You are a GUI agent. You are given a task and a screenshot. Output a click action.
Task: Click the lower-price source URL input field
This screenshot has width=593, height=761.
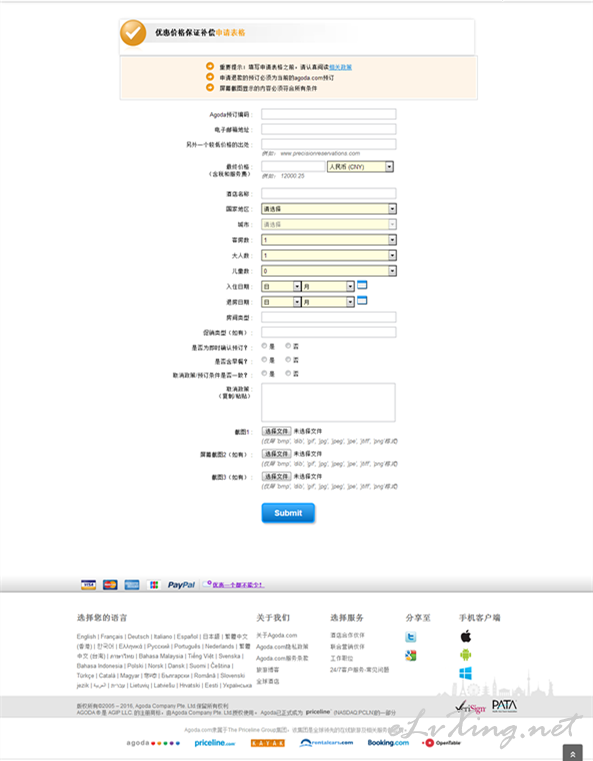click(329, 144)
